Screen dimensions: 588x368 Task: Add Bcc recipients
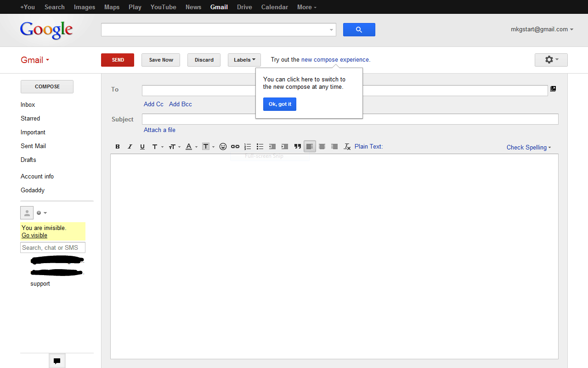click(x=181, y=104)
